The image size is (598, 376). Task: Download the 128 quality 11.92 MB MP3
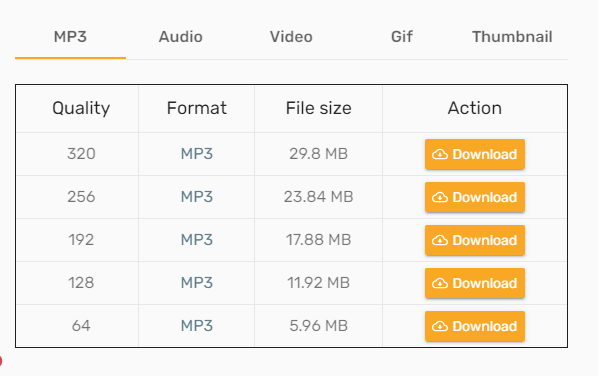point(475,283)
